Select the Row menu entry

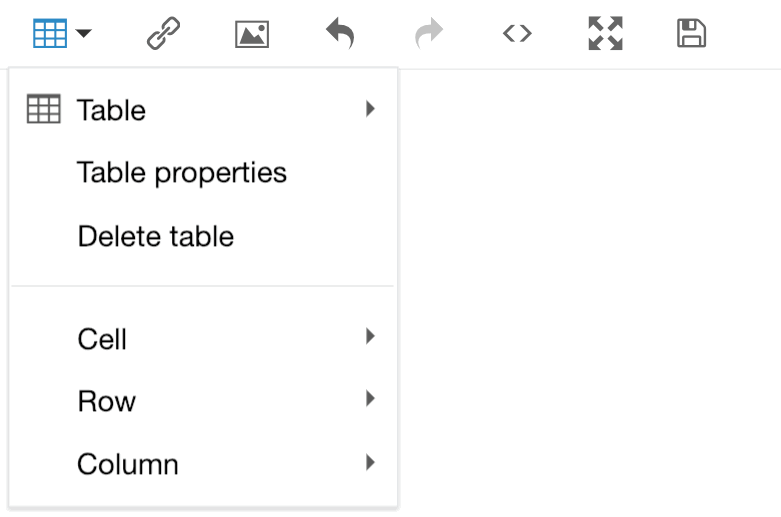pyautogui.click(x=203, y=401)
